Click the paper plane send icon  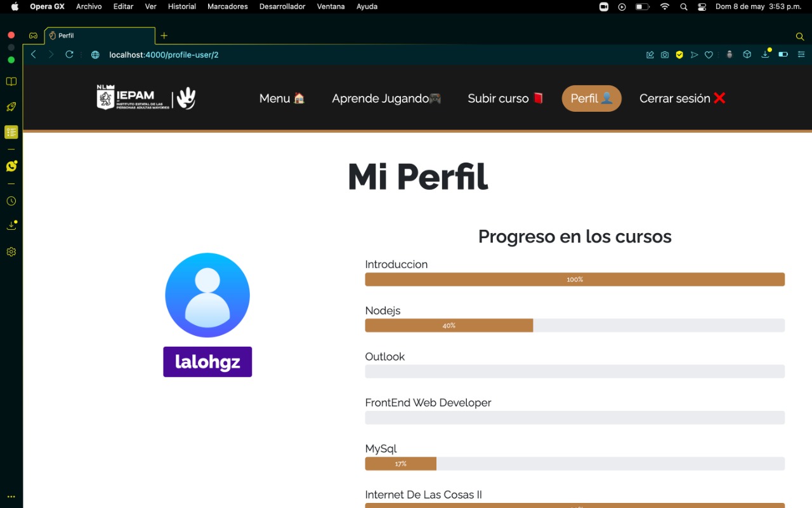(695, 55)
